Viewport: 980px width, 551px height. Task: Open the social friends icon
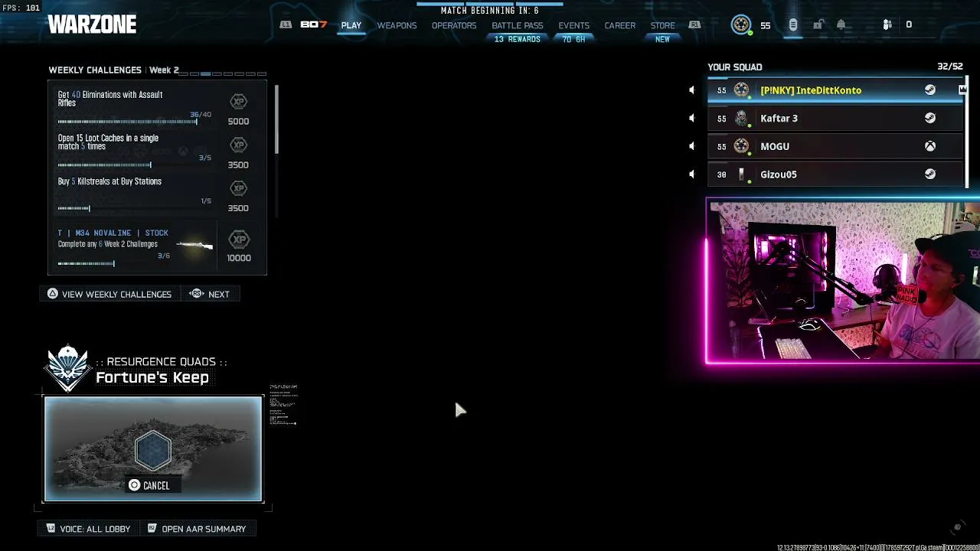point(887,24)
